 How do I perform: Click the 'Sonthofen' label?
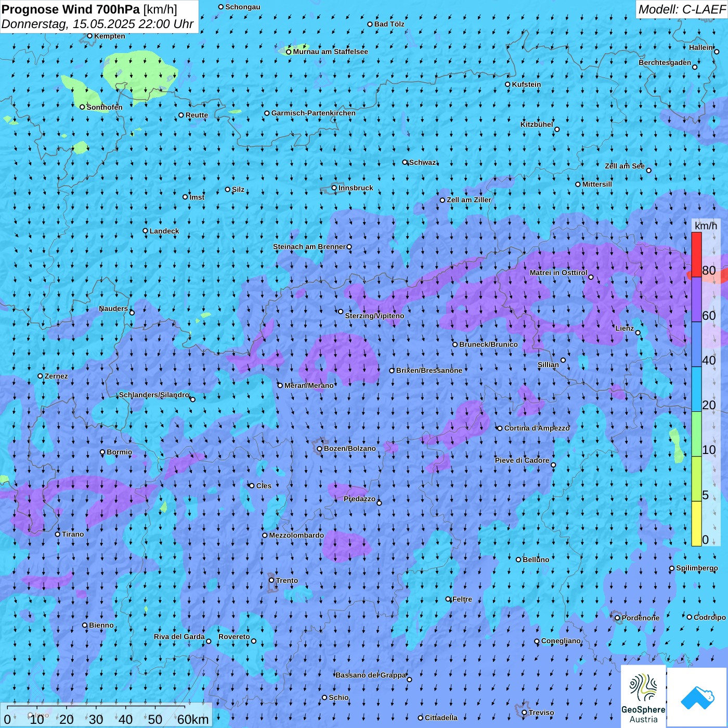105,107
